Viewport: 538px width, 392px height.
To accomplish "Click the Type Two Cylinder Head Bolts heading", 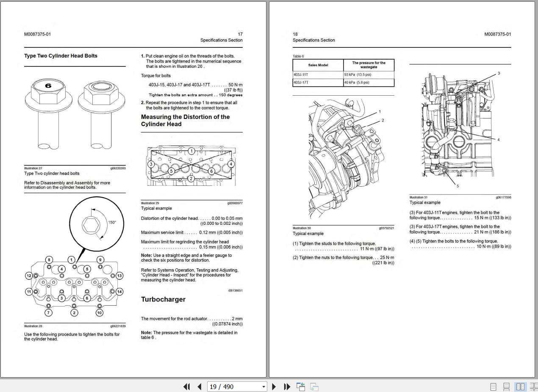I will pos(61,56).
